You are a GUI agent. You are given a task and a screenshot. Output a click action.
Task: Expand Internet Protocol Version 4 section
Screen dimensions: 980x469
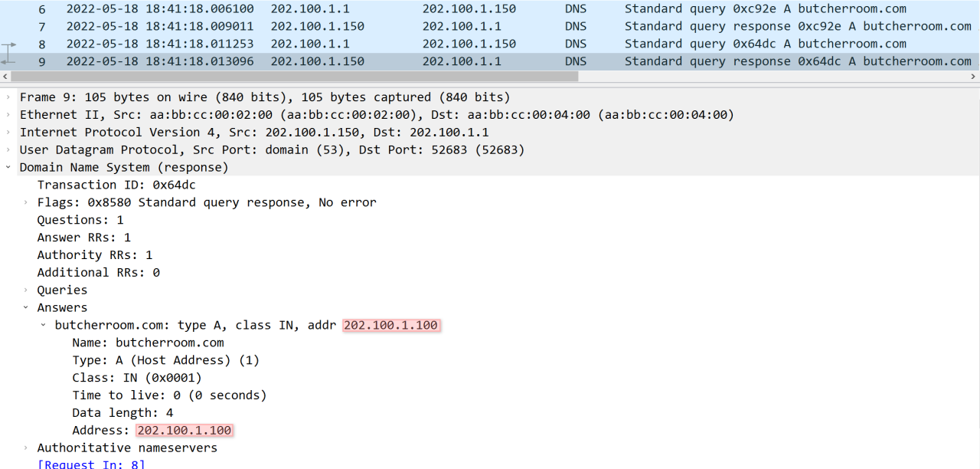tap(8, 133)
